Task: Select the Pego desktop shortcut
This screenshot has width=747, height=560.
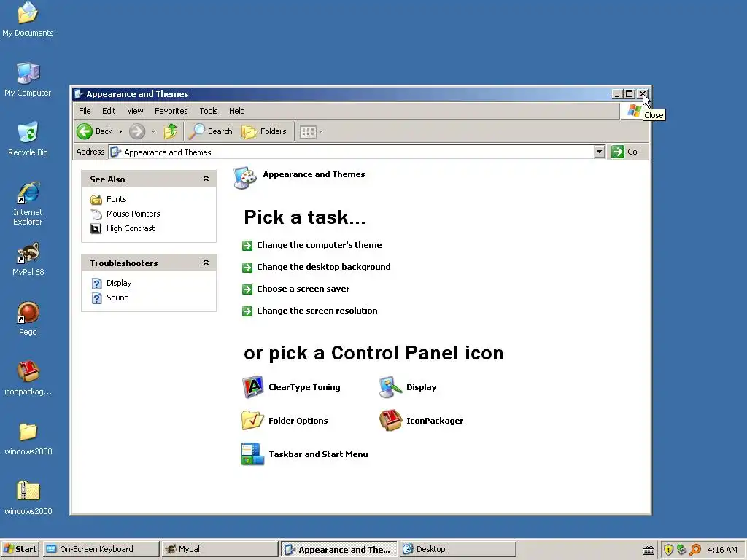Action: (28, 312)
